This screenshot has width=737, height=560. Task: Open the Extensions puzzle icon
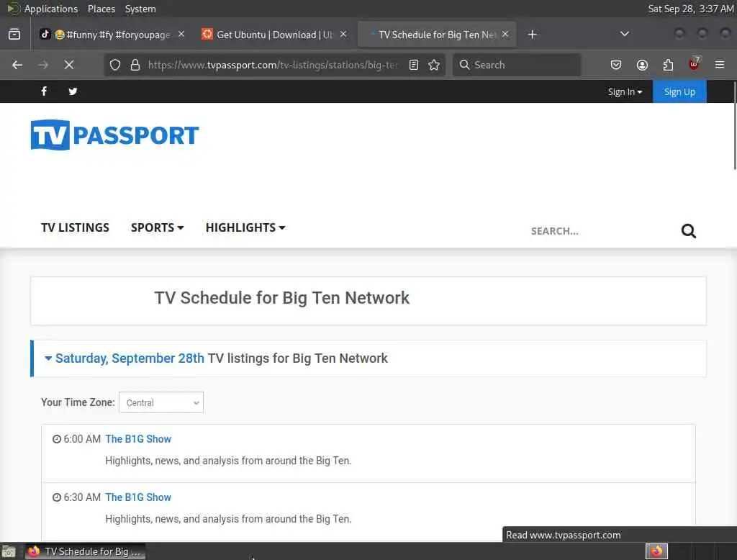pos(668,65)
